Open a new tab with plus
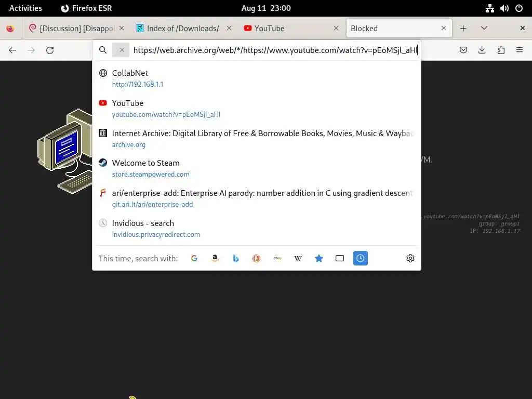532x399 pixels. (x=463, y=29)
